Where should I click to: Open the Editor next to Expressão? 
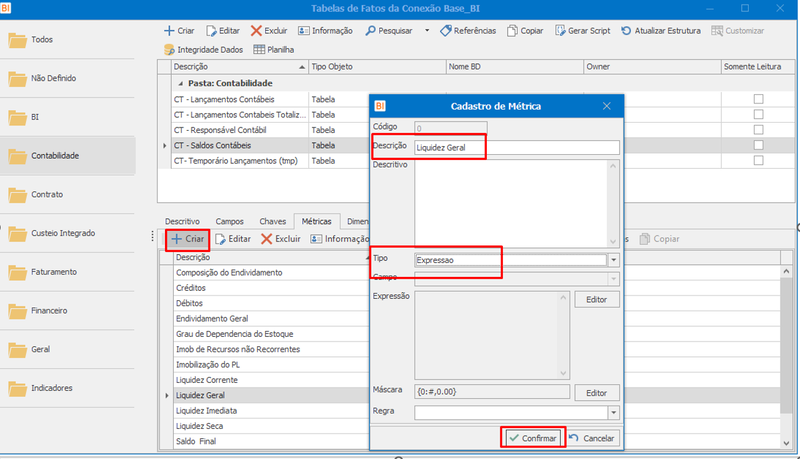(x=596, y=299)
